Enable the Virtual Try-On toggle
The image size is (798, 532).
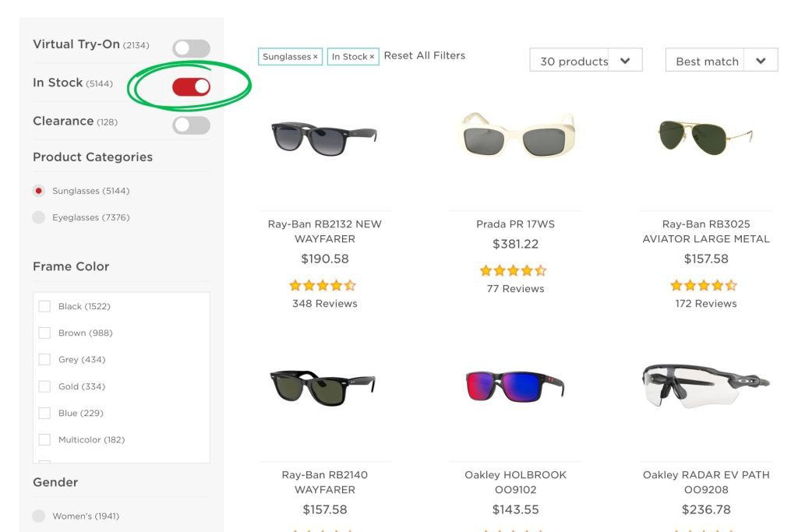[191, 48]
